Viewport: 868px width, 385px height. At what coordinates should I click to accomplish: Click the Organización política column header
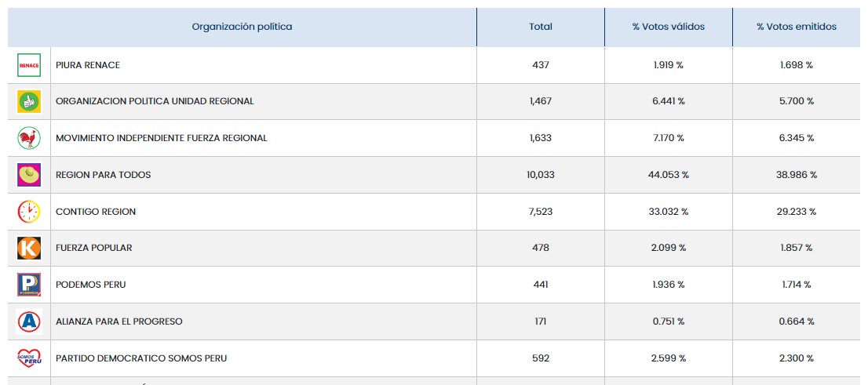point(242,27)
